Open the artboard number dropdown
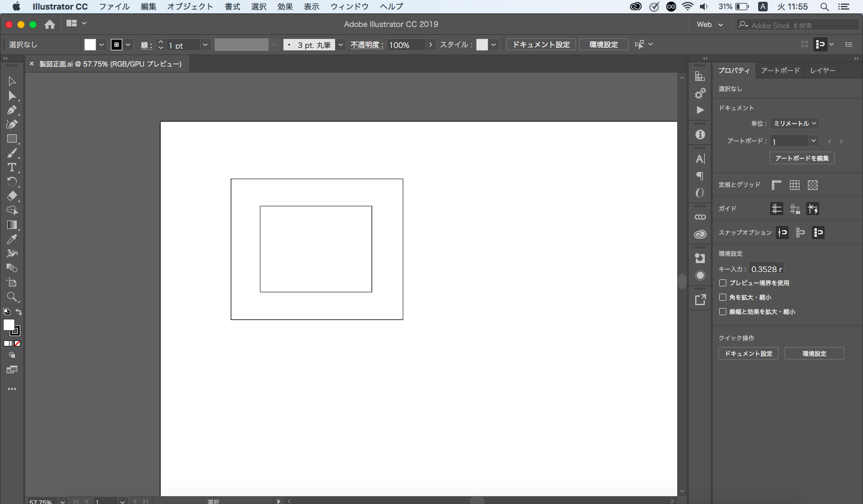Image resolution: width=863 pixels, height=504 pixels. point(813,141)
